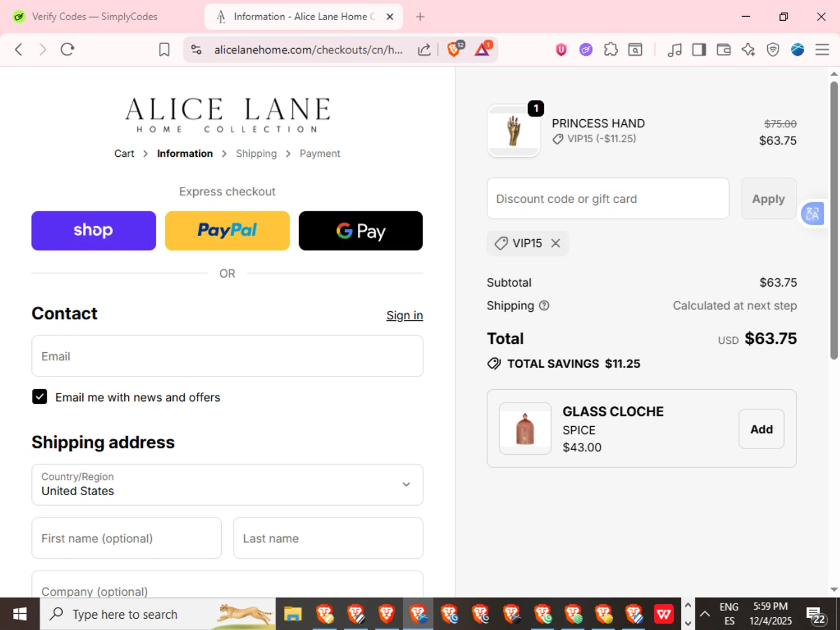Click the share page icon in address bar
Image resolution: width=840 pixels, height=630 pixels.
[x=424, y=50]
